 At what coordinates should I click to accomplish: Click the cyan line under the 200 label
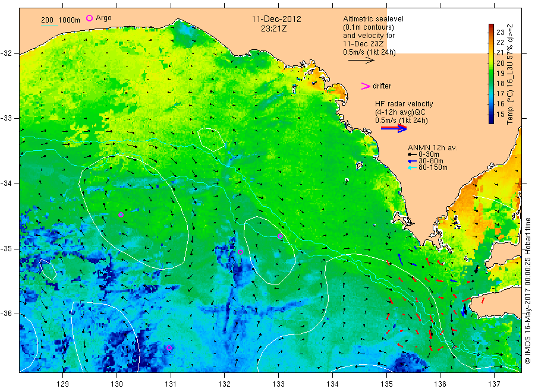(49, 25)
